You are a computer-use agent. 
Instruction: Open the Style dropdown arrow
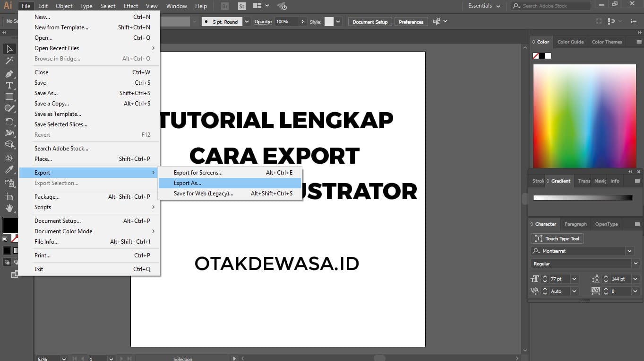click(339, 22)
